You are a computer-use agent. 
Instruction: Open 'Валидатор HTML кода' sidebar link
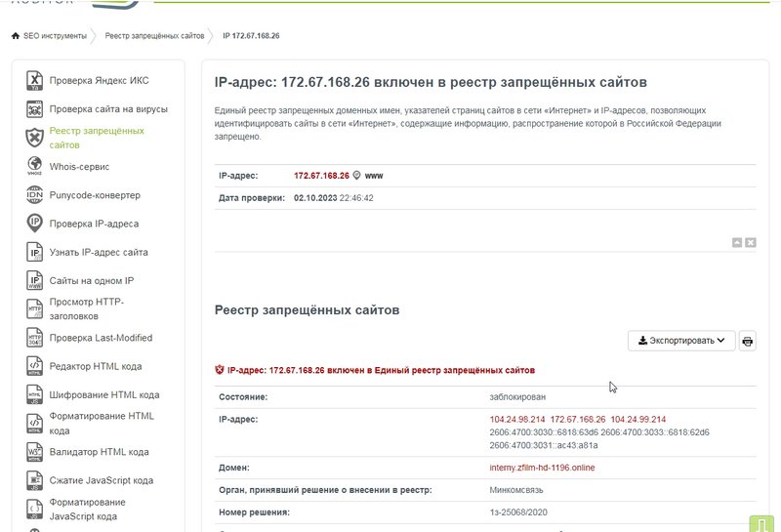pos(100,452)
